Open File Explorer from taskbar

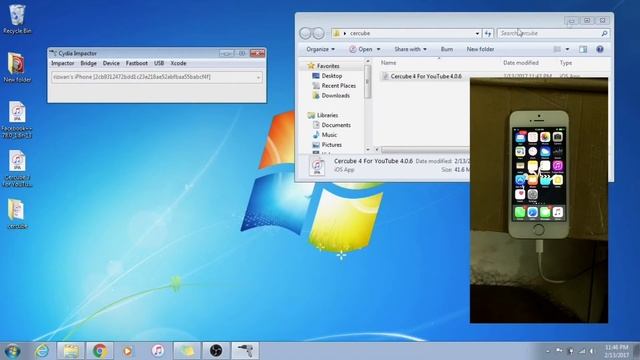click(71, 351)
